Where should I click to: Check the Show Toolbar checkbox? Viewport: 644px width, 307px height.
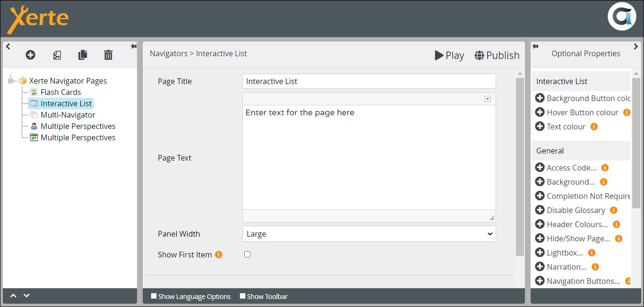(x=242, y=296)
